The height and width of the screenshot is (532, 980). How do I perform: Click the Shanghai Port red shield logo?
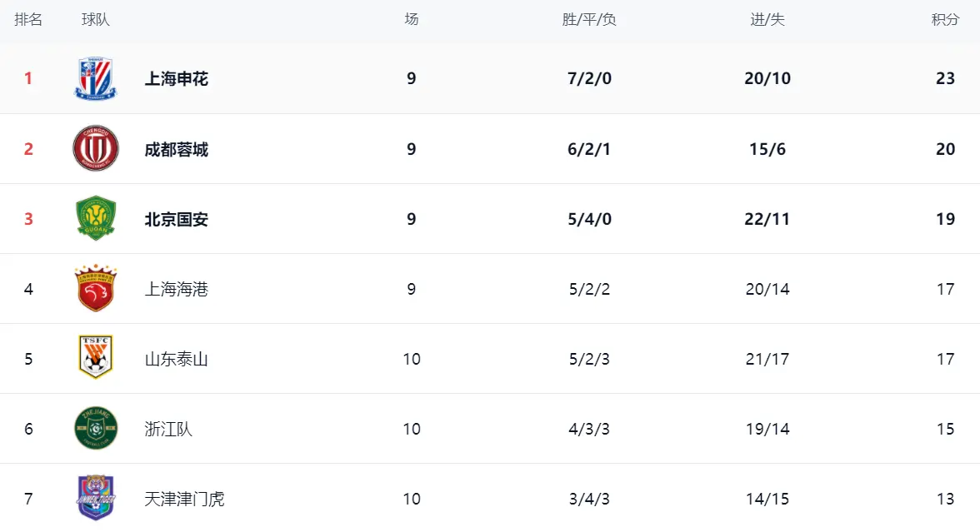coord(96,289)
